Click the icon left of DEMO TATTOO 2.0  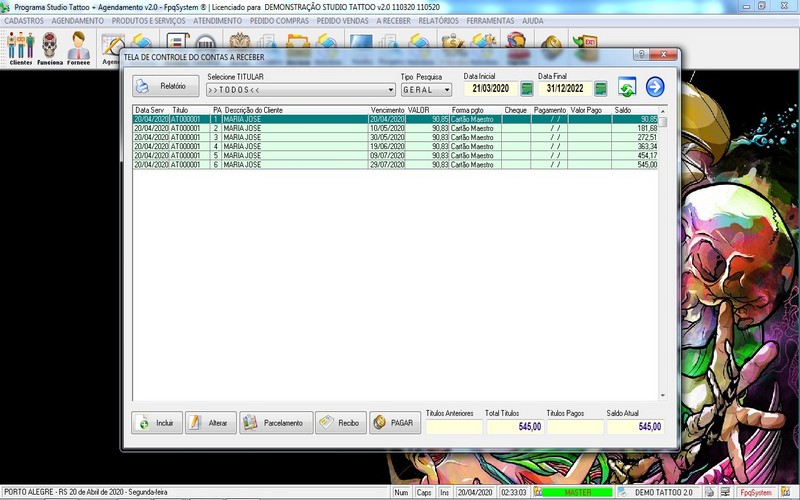click(622, 492)
